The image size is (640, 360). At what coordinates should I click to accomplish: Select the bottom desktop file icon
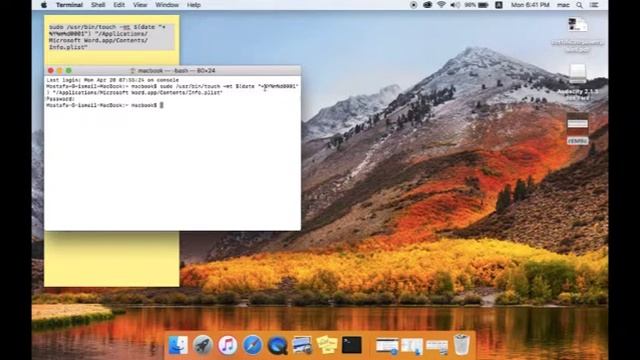(578, 124)
